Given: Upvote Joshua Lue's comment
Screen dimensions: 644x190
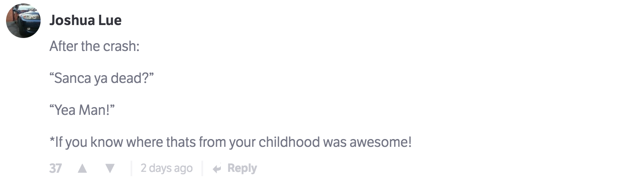Looking at the screenshot, I should click(82, 168).
